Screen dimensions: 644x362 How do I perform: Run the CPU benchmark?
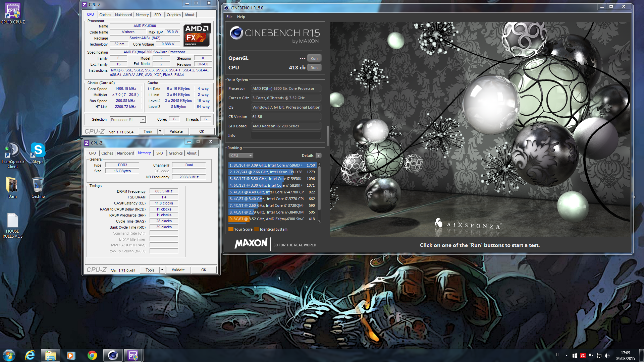pyautogui.click(x=314, y=68)
